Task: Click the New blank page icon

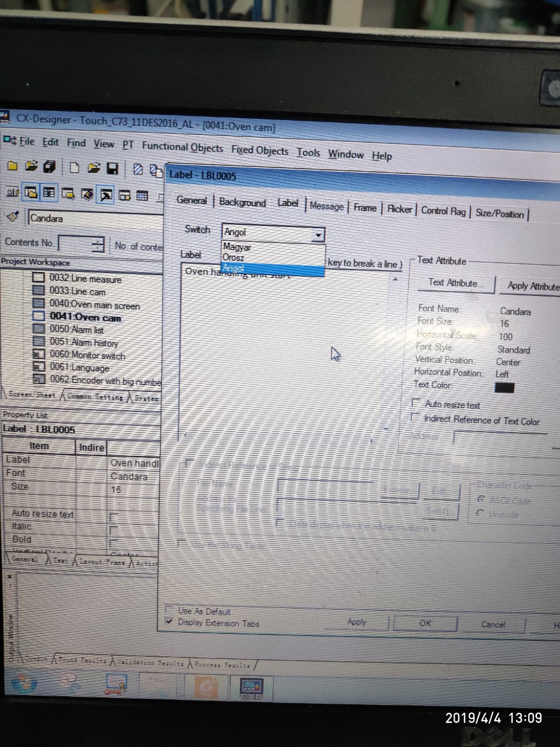Action: [74, 167]
